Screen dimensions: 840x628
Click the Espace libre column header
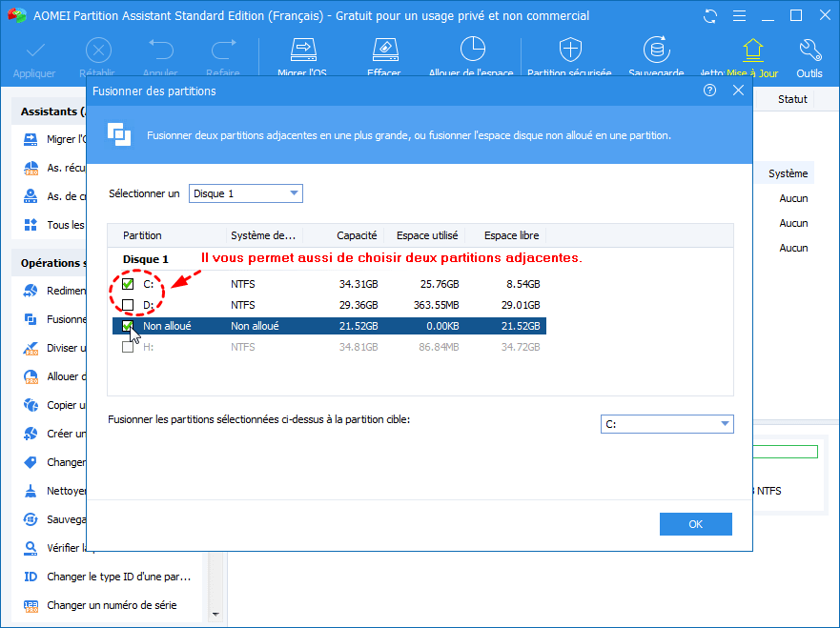coord(512,235)
